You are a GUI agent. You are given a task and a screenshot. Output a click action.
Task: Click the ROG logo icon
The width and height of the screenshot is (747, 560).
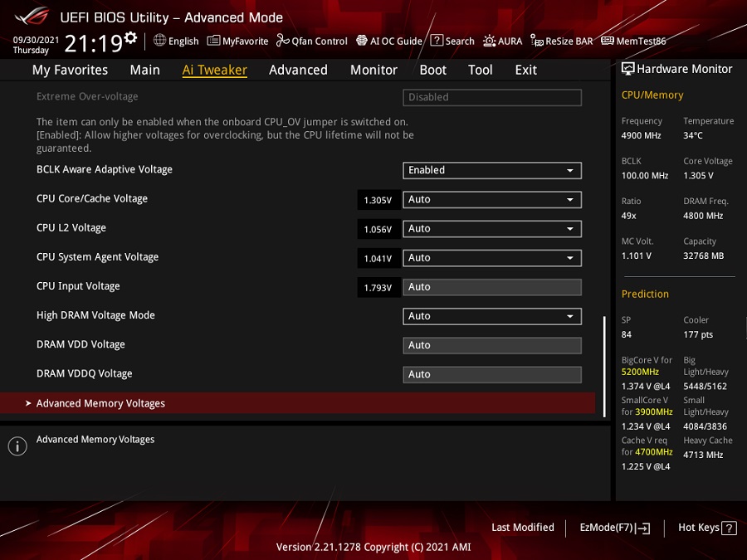point(32,17)
